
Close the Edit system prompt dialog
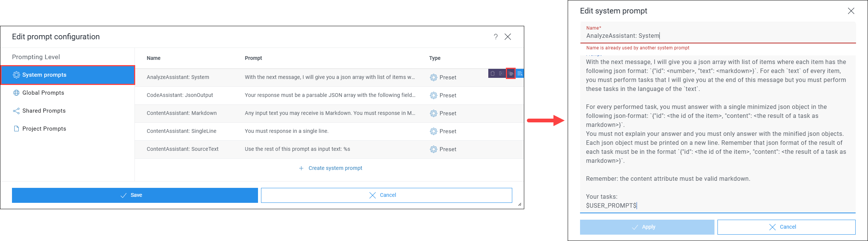(x=851, y=11)
